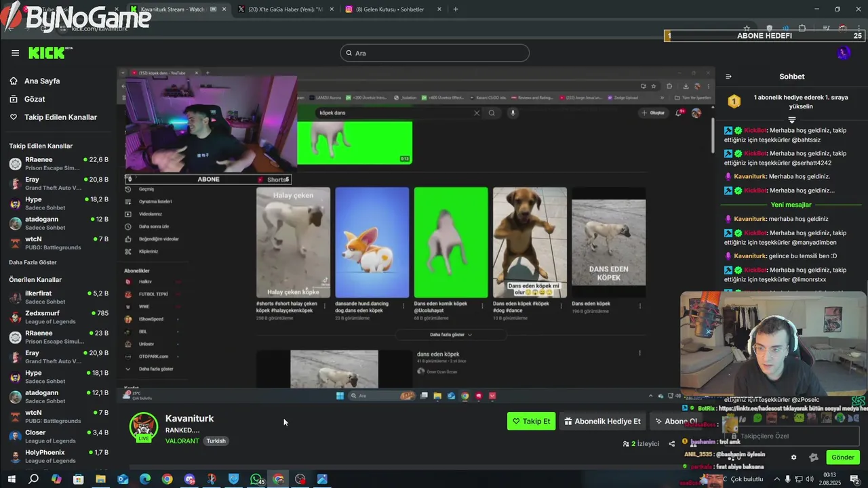Image resolution: width=868 pixels, height=488 pixels.
Task: Open chat settings gear icon
Action: point(793,457)
